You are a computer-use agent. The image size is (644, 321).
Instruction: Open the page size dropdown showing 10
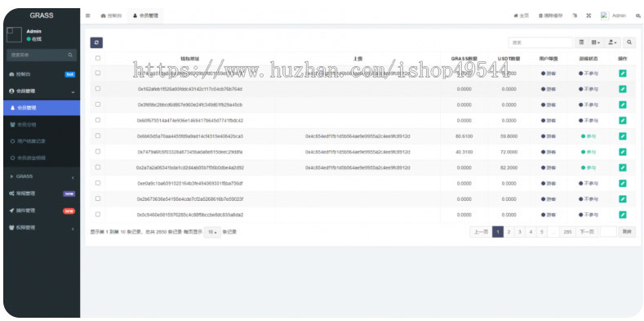[x=212, y=232]
